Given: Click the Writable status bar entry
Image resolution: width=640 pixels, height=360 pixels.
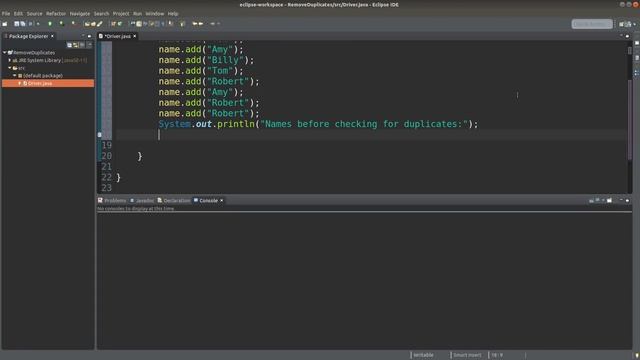Looking at the screenshot, I should click(423, 355).
